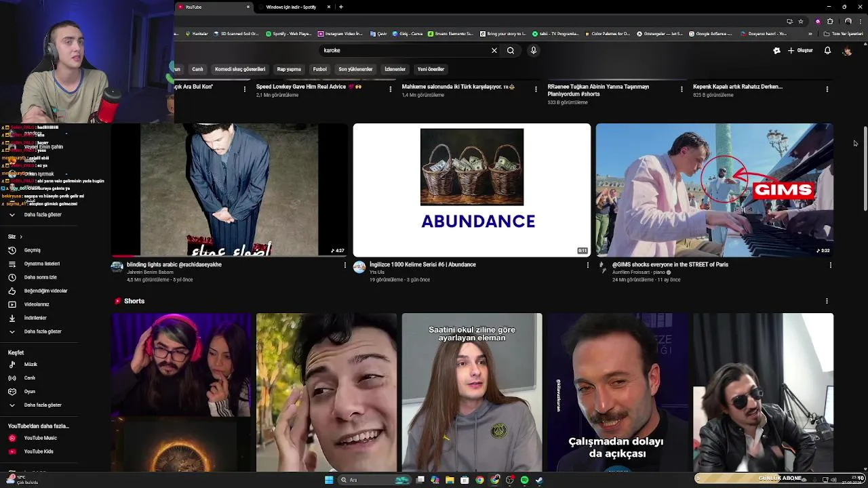Open Windows Start menu
This screenshot has width=868, height=488.
[x=329, y=480]
